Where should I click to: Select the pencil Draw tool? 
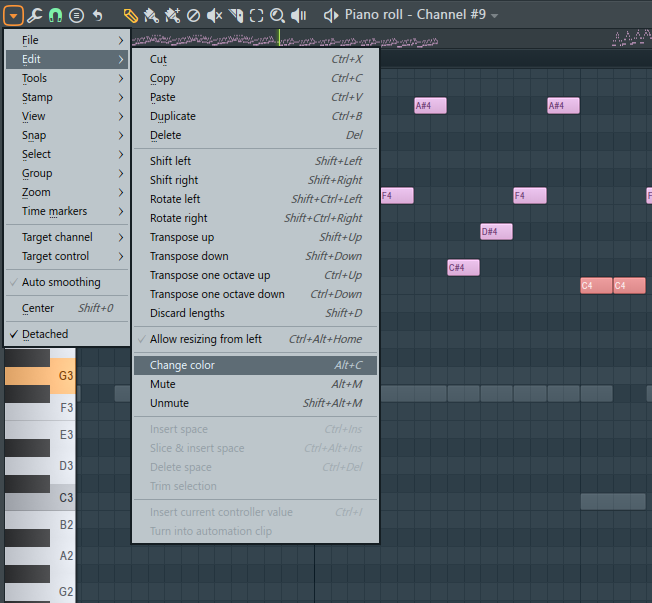tap(131, 15)
